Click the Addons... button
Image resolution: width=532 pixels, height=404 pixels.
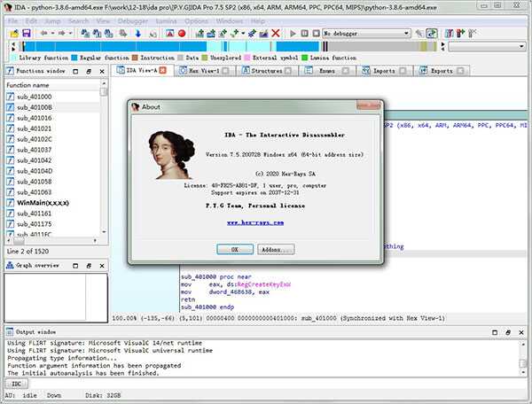[276, 249]
